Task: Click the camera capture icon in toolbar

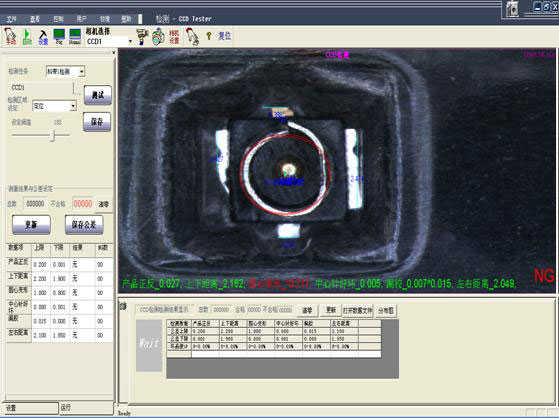Action: click(x=158, y=36)
